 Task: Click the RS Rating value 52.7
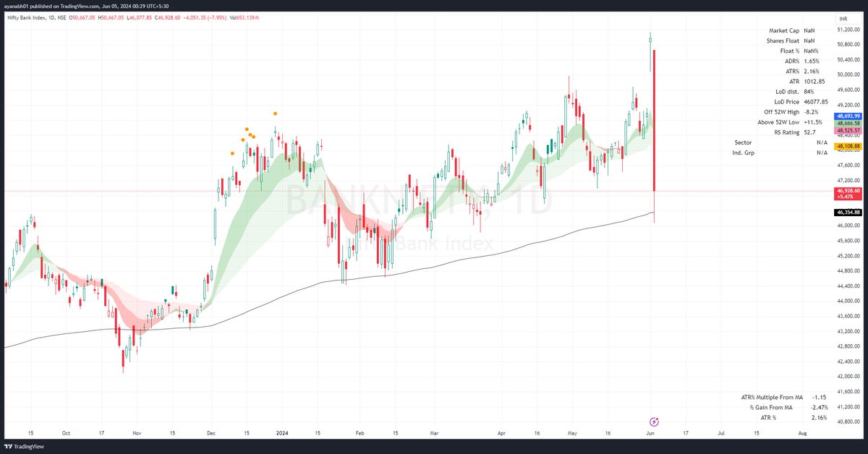point(809,132)
